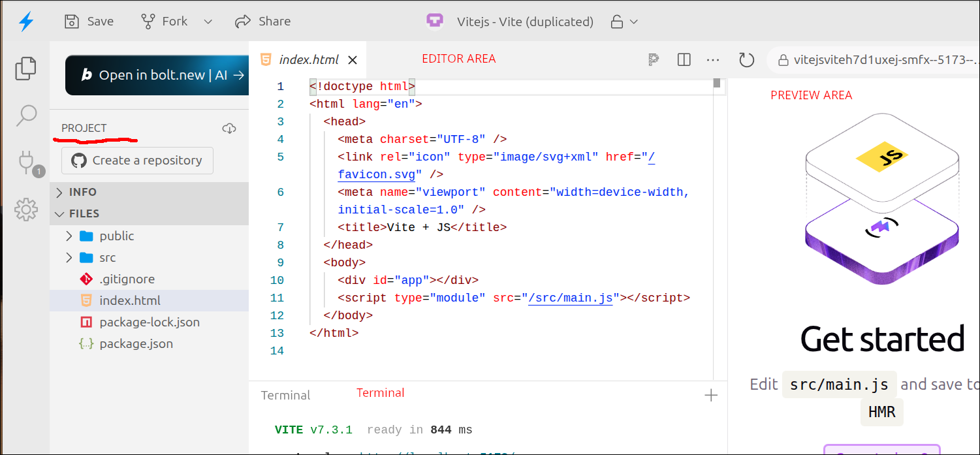Add a new terminal with plus
Viewport: 980px width, 455px height.
click(710, 395)
